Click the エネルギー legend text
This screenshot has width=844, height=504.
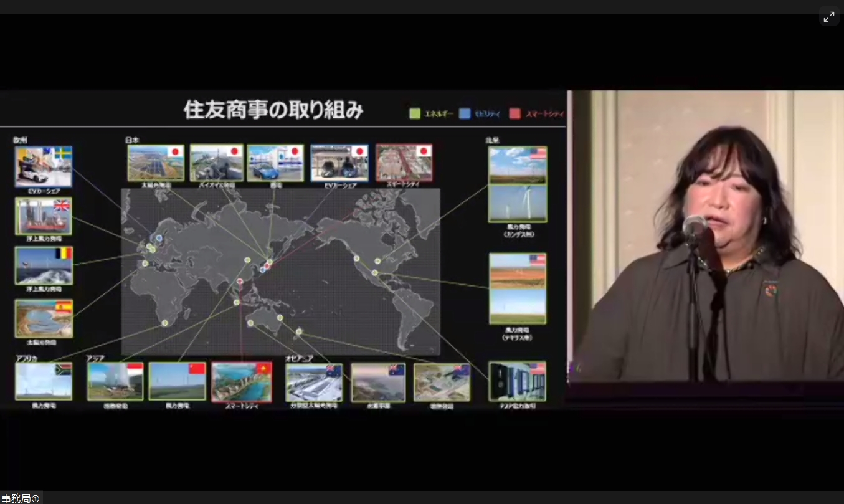[x=439, y=114]
